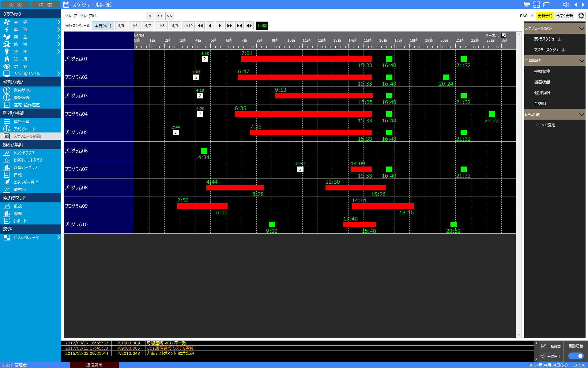Open エネルギー管理 energy management

pyautogui.click(x=31, y=182)
